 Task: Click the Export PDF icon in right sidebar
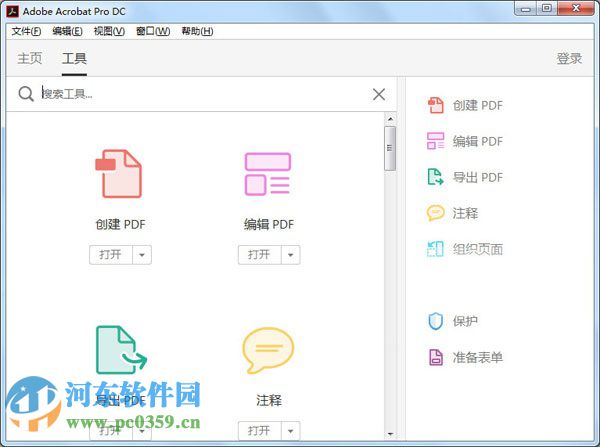pos(435,177)
